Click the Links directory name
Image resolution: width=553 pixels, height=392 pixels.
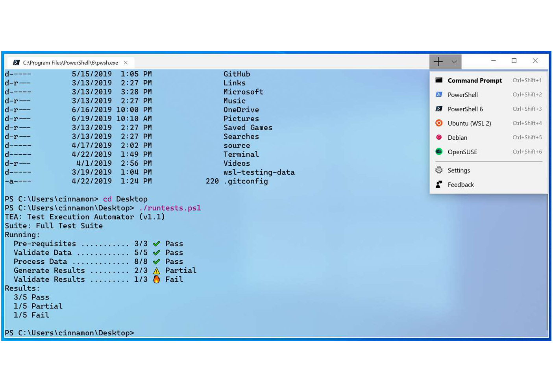pos(235,83)
